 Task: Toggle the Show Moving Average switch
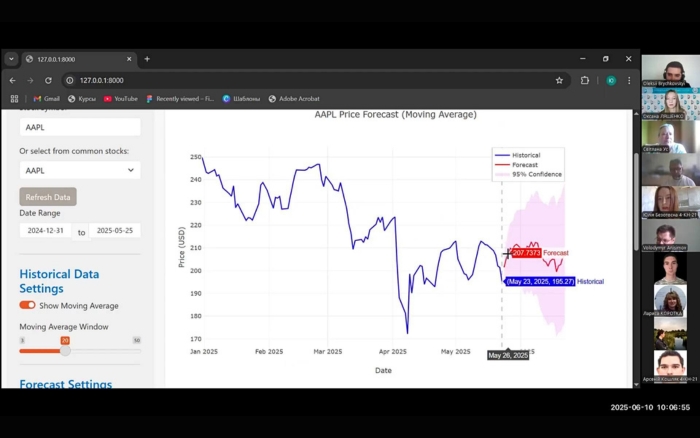click(x=27, y=305)
